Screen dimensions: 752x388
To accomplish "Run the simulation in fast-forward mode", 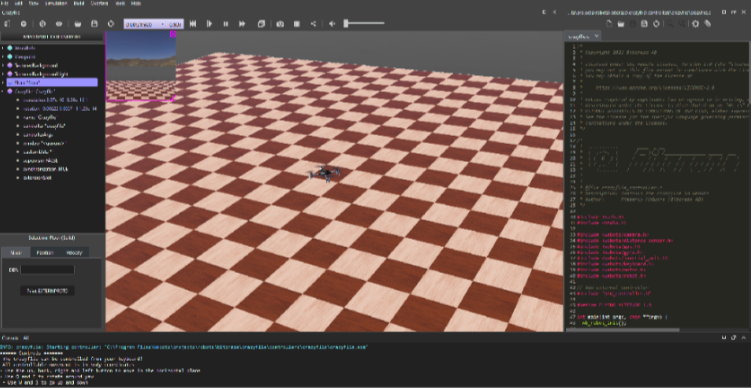I will point(242,24).
